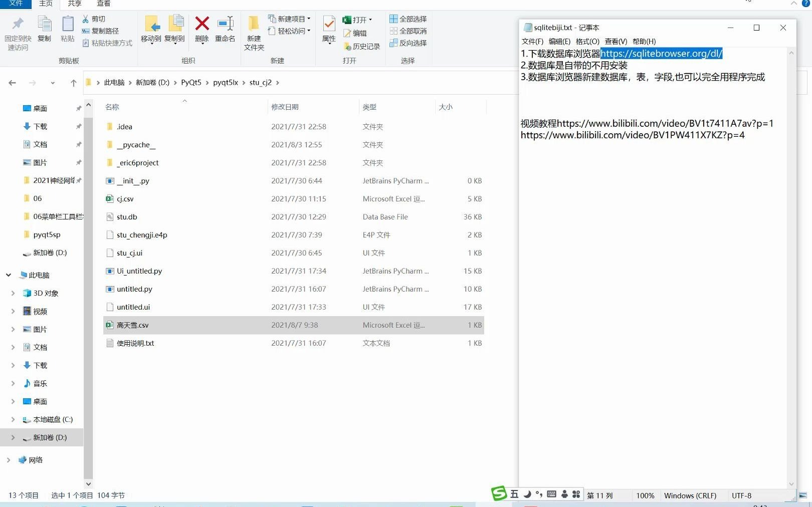The image size is (812, 507).
Task: Click the Sogou moon punctuation icon
Action: [x=527, y=494]
